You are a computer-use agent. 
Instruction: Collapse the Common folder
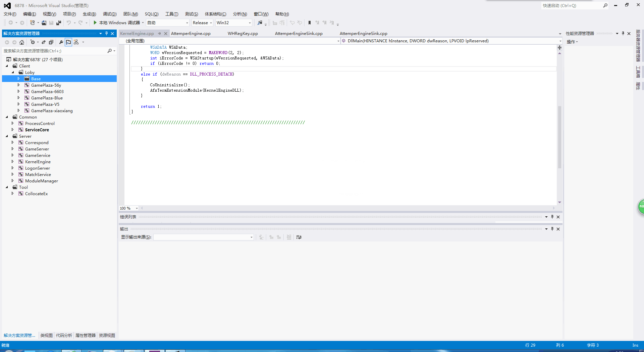tap(7, 117)
